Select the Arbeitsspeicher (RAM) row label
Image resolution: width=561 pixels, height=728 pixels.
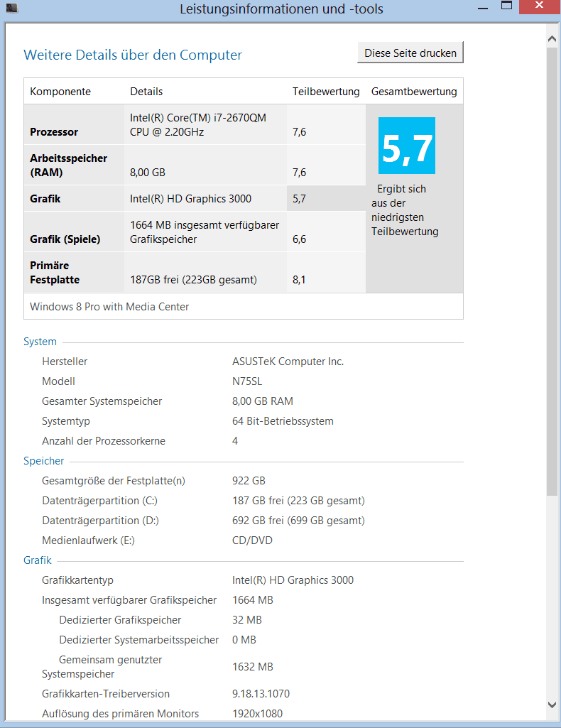click(x=69, y=165)
